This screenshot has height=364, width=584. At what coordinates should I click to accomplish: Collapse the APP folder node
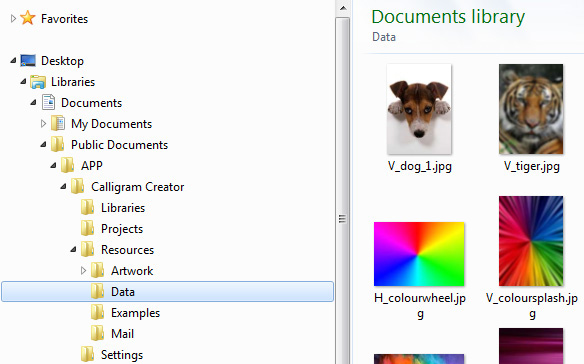tap(53, 165)
